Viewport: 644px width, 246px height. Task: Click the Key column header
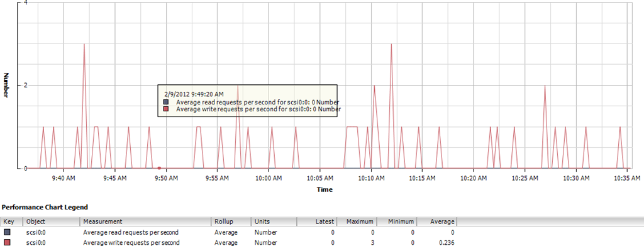11,221
